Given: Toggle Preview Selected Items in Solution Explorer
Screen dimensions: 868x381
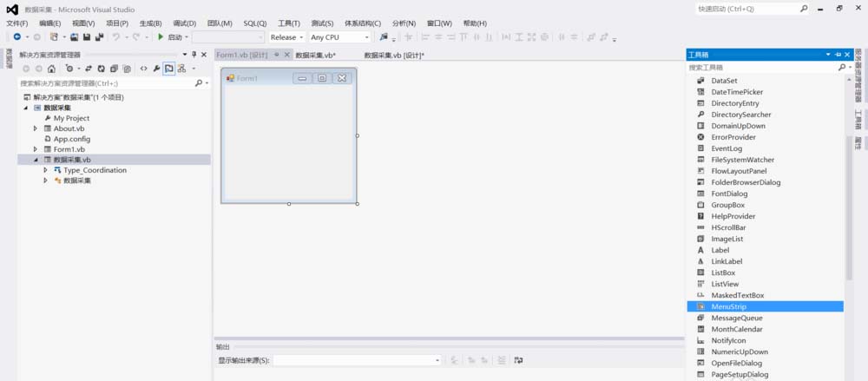Looking at the screenshot, I should point(169,69).
